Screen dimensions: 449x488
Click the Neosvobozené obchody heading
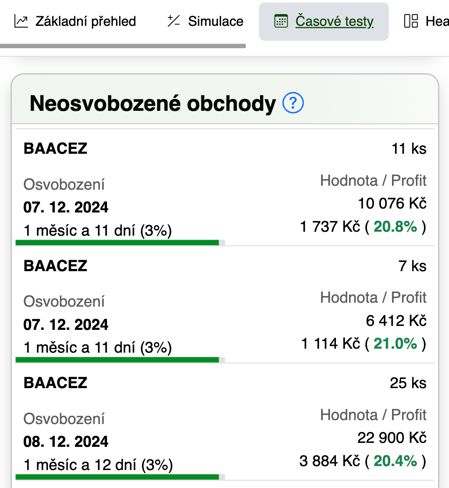[153, 103]
